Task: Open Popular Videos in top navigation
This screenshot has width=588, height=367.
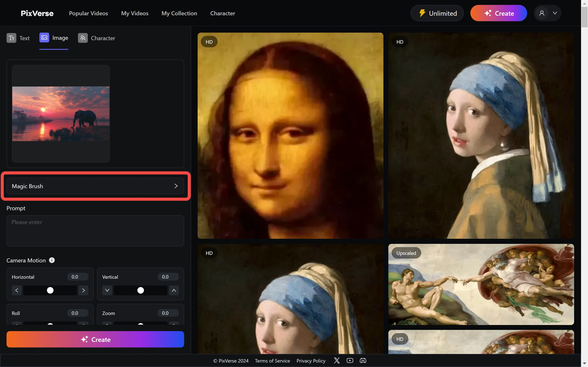Action: (88, 13)
